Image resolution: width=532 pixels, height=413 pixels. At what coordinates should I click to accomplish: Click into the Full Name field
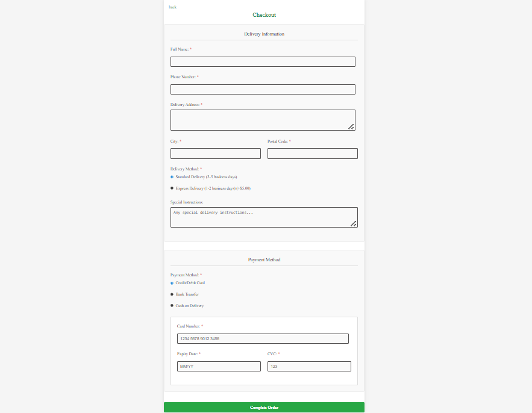[x=263, y=62]
